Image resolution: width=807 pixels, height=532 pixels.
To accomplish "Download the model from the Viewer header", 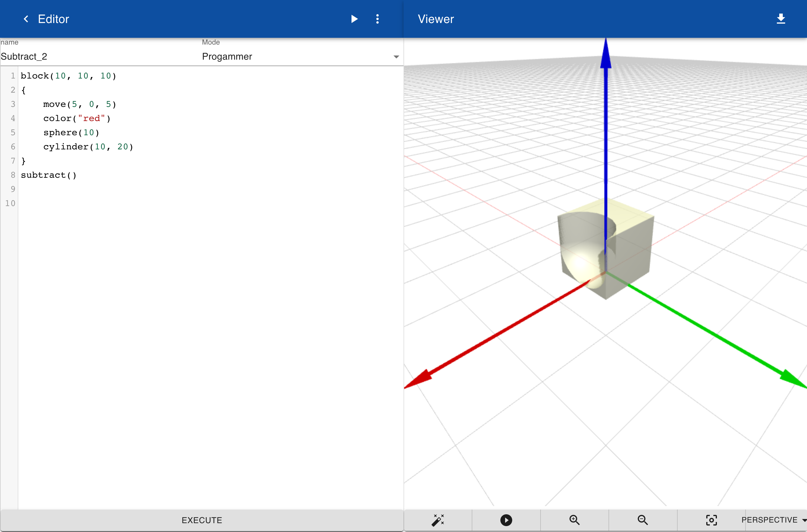I will pyautogui.click(x=781, y=19).
